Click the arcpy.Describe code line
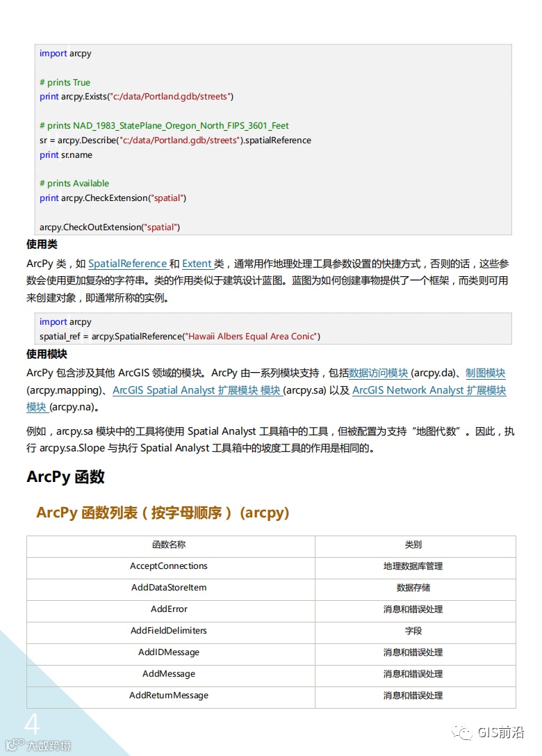Viewport: 542px width, 756px height. click(175, 140)
